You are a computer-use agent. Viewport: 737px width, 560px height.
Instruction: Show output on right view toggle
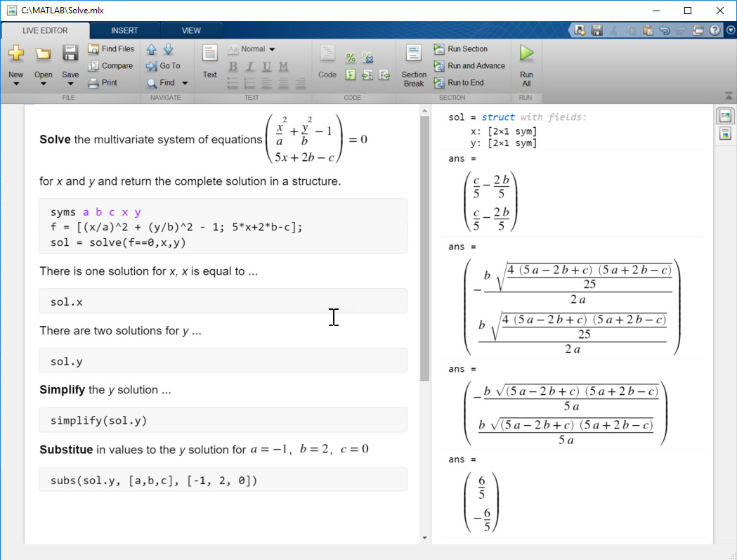click(725, 116)
